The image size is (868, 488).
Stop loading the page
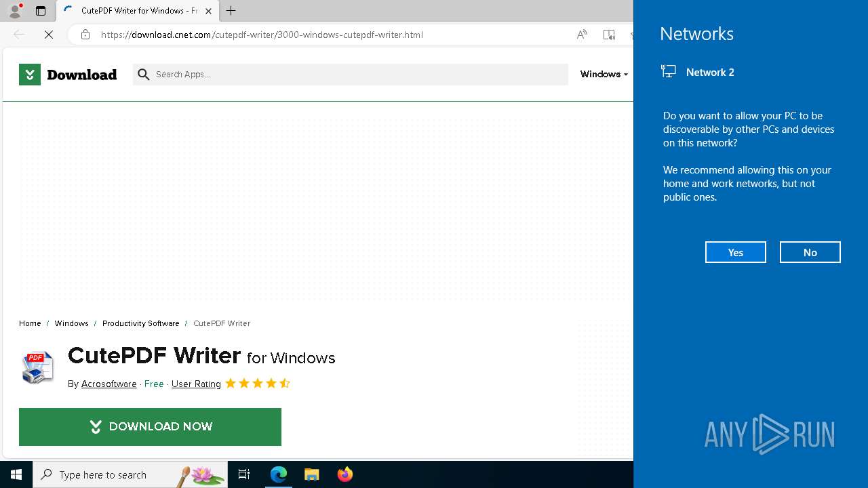point(49,35)
